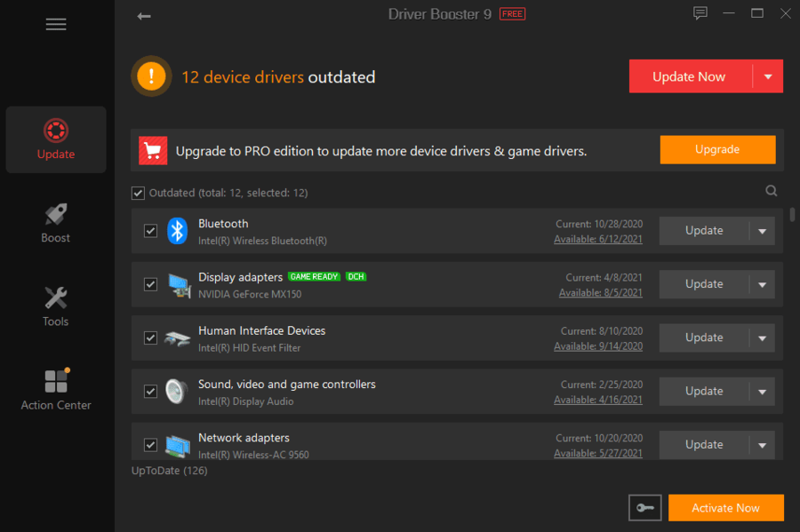Uncheck the Human Interface Devices checkbox
Image resolution: width=800 pixels, height=532 pixels.
(150, 337)
